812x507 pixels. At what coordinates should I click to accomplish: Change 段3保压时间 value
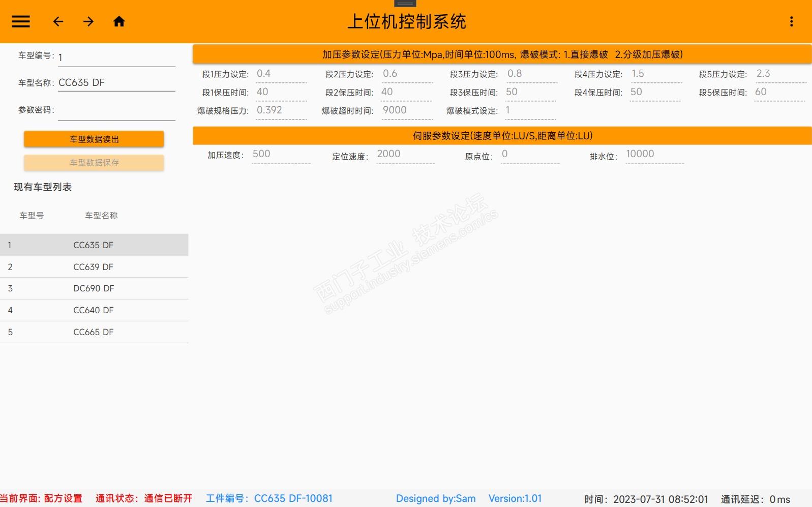(531, 93)
